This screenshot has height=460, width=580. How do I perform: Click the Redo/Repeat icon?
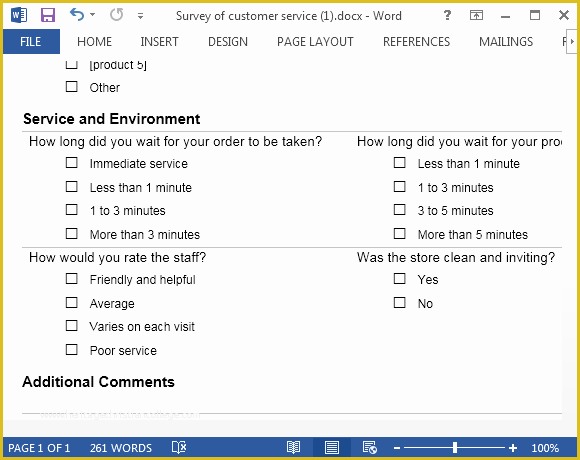point(117,15)
